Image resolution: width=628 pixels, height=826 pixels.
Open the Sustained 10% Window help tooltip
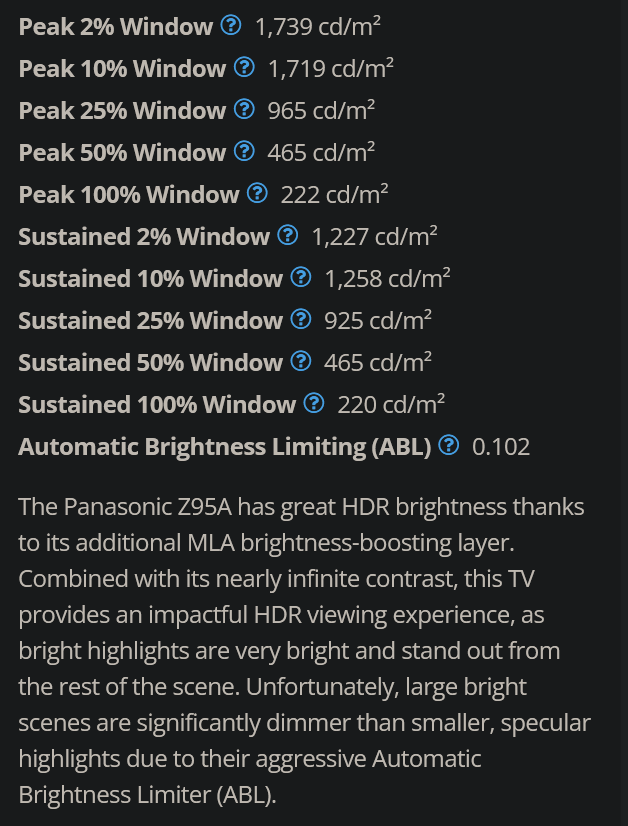tap(301, 277)
